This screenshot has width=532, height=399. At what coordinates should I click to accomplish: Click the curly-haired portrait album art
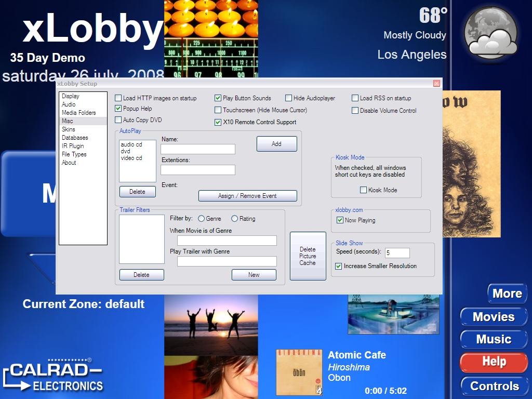(x=472, y=164)
